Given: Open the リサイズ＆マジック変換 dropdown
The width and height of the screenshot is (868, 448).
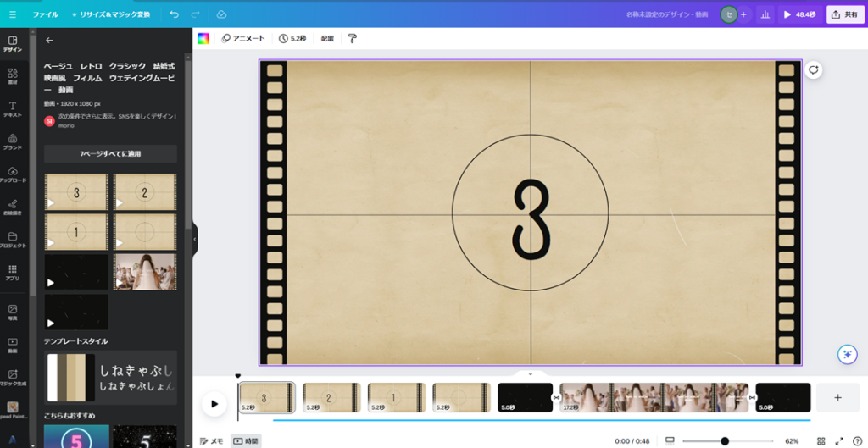Looking at the screenshot, I should coord(110,14).
